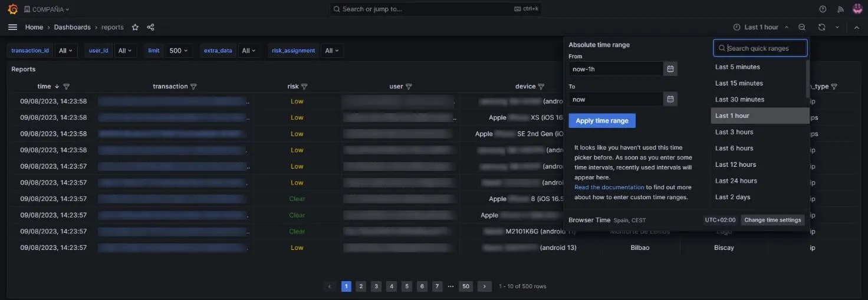Viewport: 868px width, 300px height.
Task: Filter the device column
Action: click(541, 87)
